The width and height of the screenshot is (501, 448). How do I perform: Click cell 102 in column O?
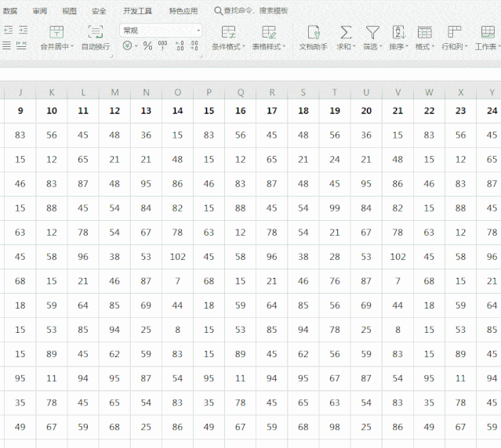click(x=178, y=257)
